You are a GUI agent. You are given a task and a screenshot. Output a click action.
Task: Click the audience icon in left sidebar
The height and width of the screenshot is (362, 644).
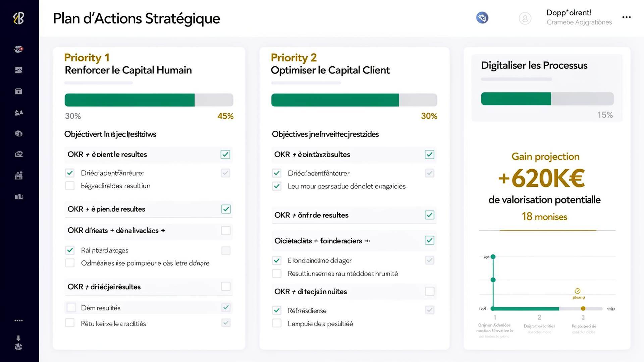coord(19,113)
